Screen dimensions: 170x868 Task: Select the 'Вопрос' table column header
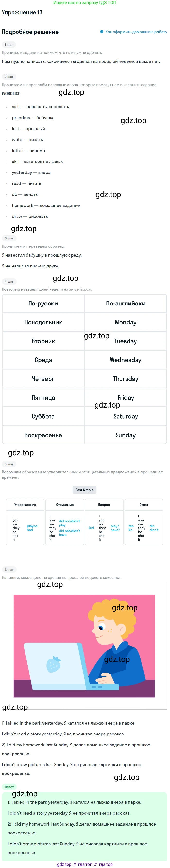click(x=104, y=505)
